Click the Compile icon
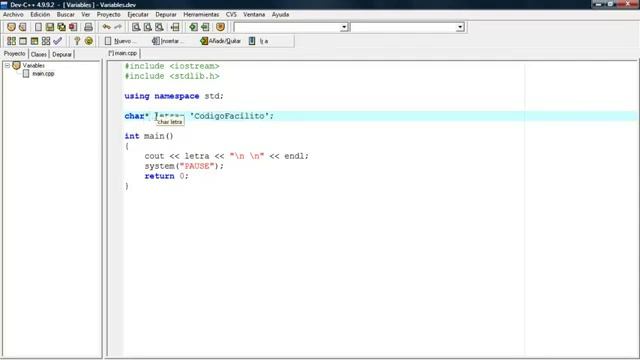 pyautogui.click(x=11, y=41)
